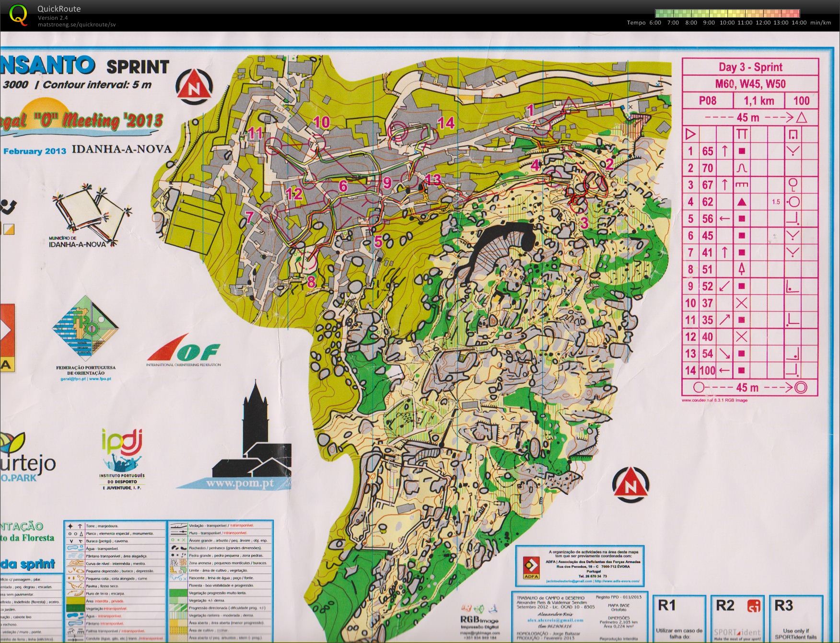Click control number 14 on the map
The image size is (840, 643).
(x=445, y=123)
